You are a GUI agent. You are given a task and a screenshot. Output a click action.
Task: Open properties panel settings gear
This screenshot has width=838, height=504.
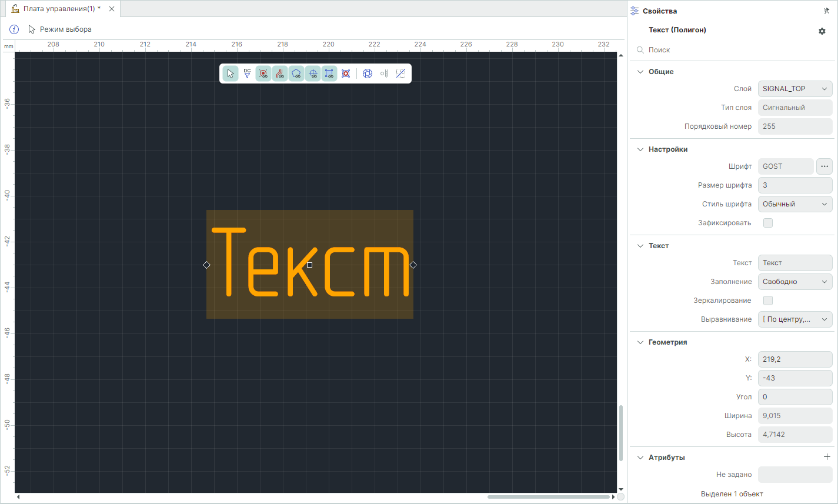(822, 31)
